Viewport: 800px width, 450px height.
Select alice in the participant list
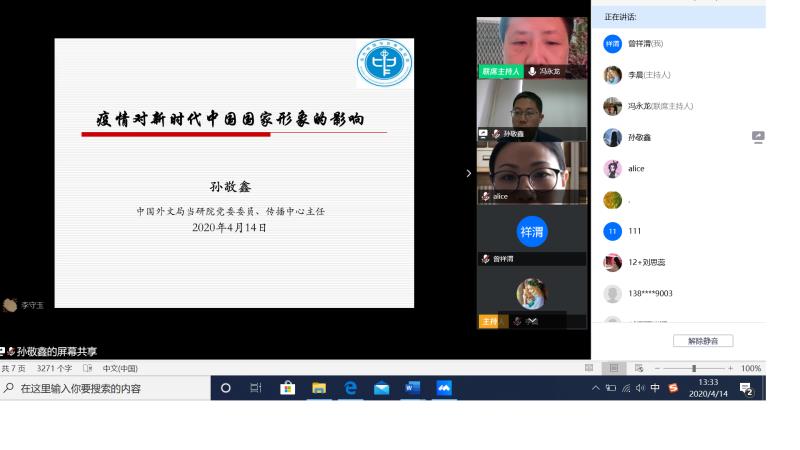[636, 169]
